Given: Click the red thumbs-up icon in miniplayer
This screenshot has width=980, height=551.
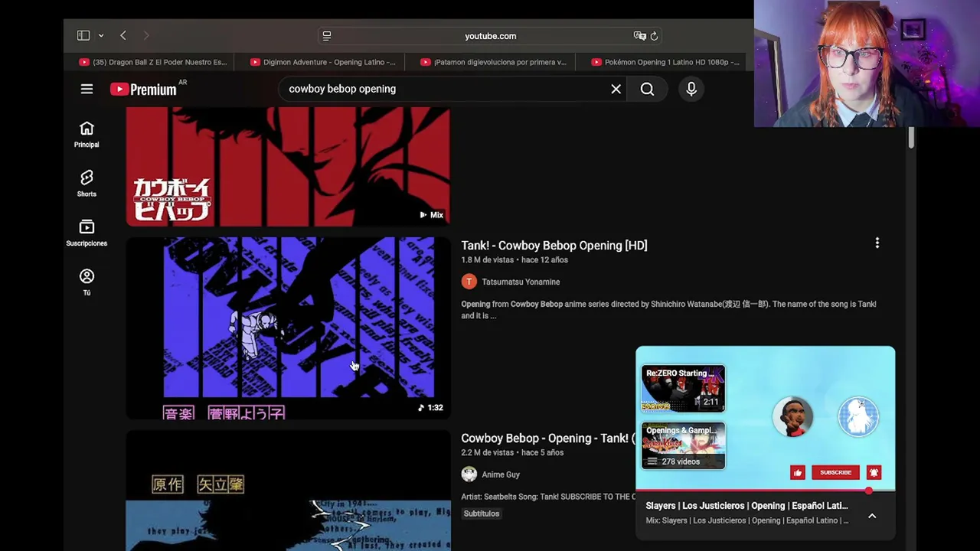Looking at the screenshot, I should 798,473.
